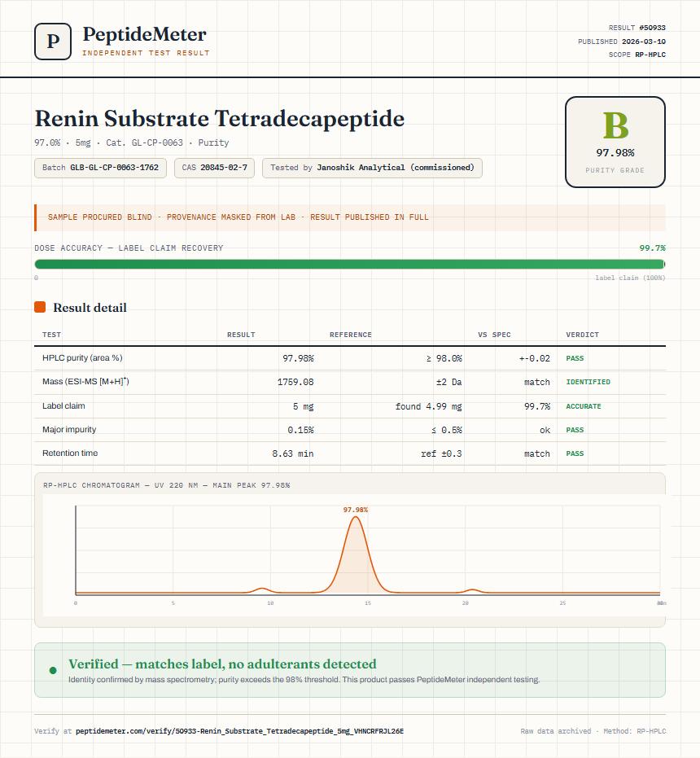Click the RESULT column header
Image resolution: width=700 pixels, height=758 pixels.
[x=241, y=335]
